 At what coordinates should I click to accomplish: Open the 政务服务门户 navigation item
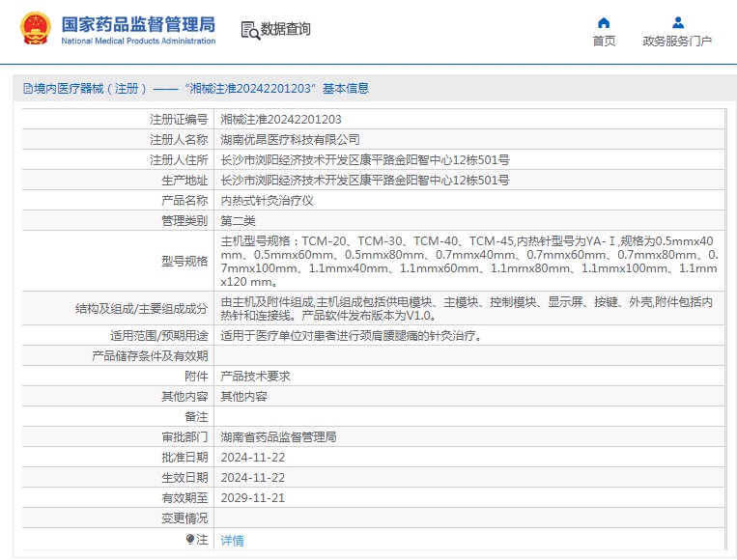click(x=677, y=41)
